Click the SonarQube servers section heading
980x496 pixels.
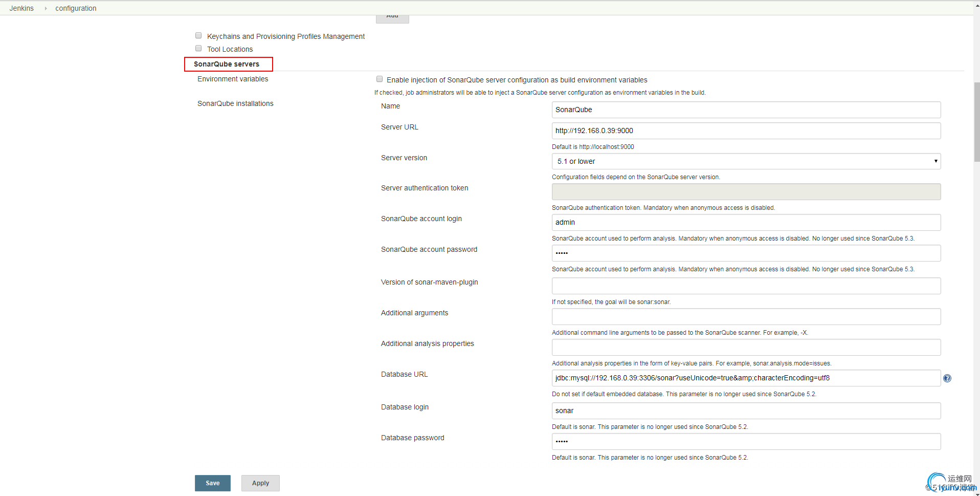[x=227, y=64]
